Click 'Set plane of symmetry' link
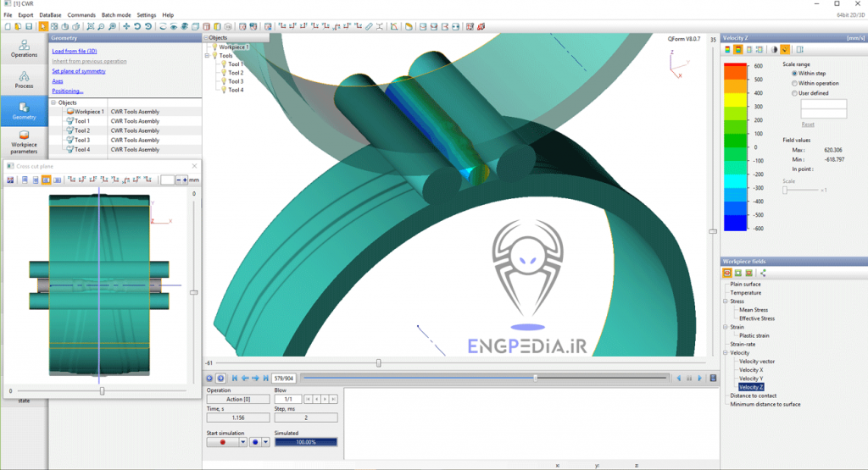868x470 pixels. point(79,71)
